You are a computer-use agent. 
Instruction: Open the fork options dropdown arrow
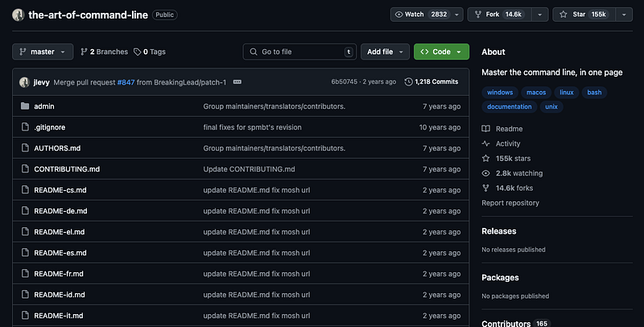[540, 14]
